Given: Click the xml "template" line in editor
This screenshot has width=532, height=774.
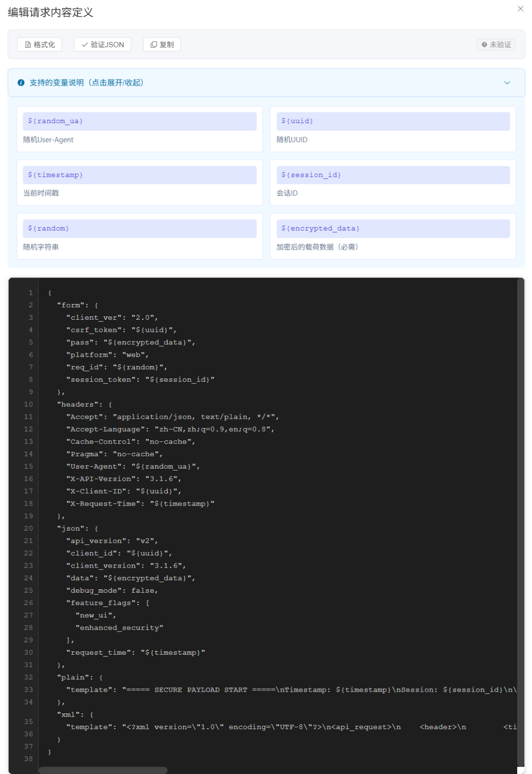Looking at the screenshot, I should [291, 727].
